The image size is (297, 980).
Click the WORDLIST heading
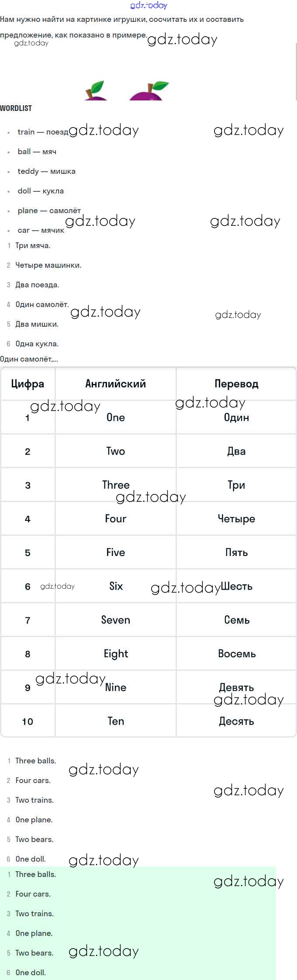16,108
